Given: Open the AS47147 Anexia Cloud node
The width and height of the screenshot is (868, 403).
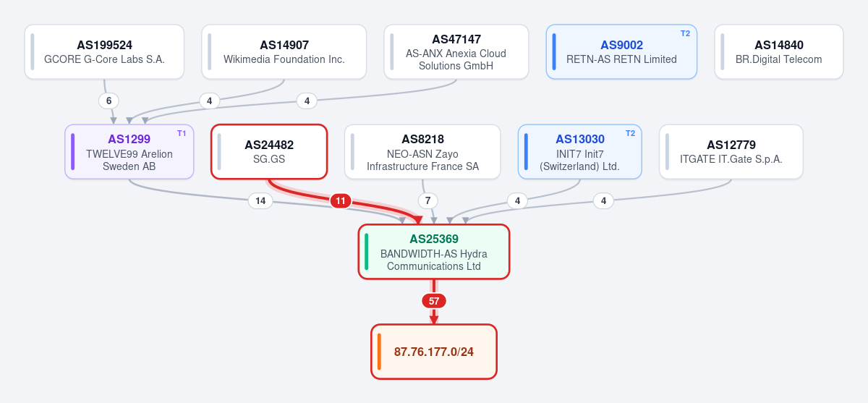Looking at the screenshot, I should pyautogui.click(x=456, y=51).
